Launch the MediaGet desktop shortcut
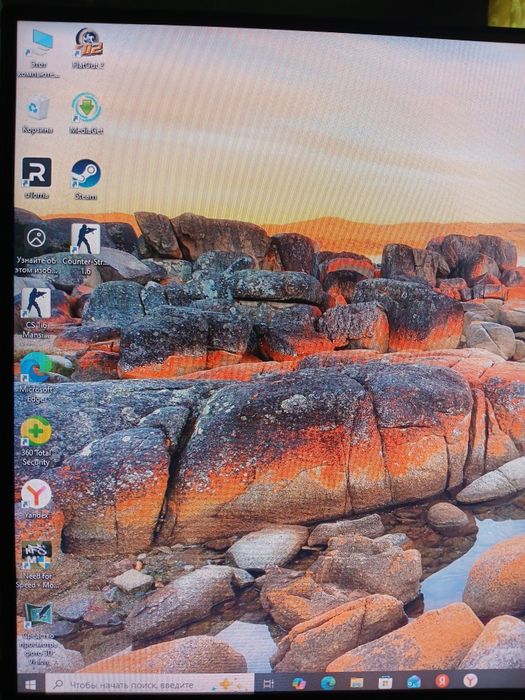The height and width of the screenshot is (700, 525). [x=87, y=113]
